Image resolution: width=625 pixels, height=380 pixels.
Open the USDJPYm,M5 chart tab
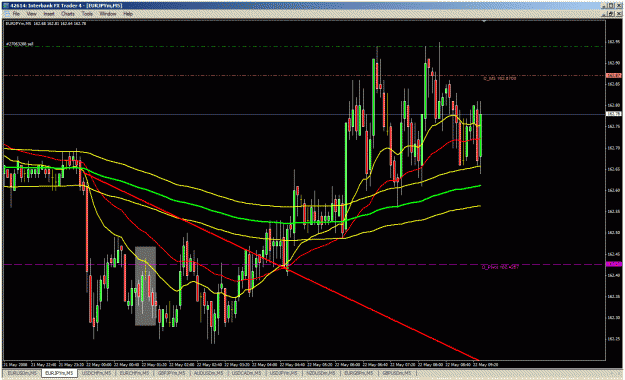coord(283,373)
